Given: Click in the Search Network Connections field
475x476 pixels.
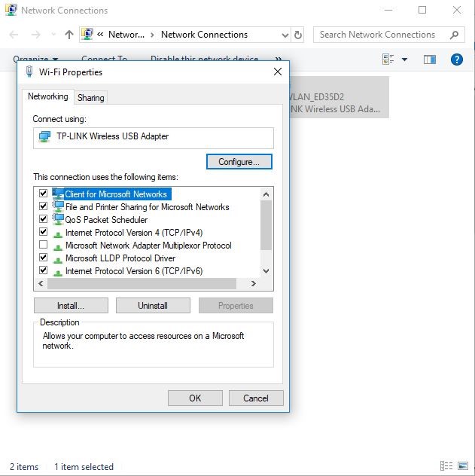Looking at the screenshot, I should [380, 35].
